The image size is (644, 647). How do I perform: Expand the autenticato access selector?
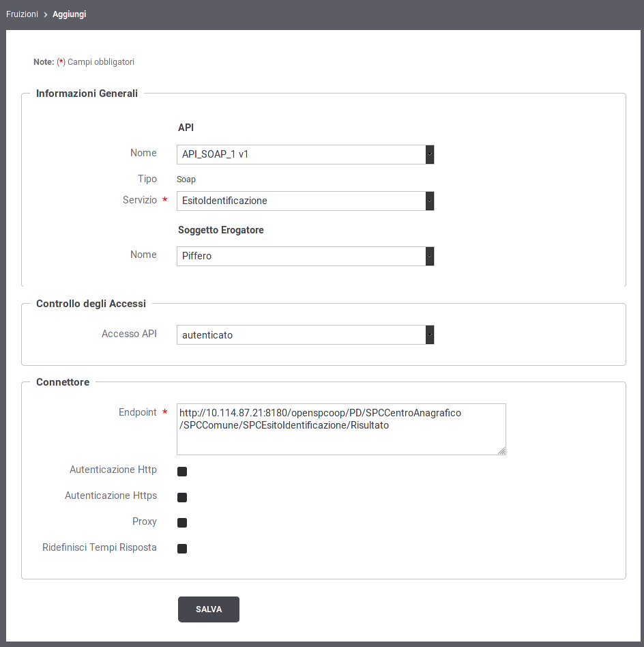click(306, 334)
